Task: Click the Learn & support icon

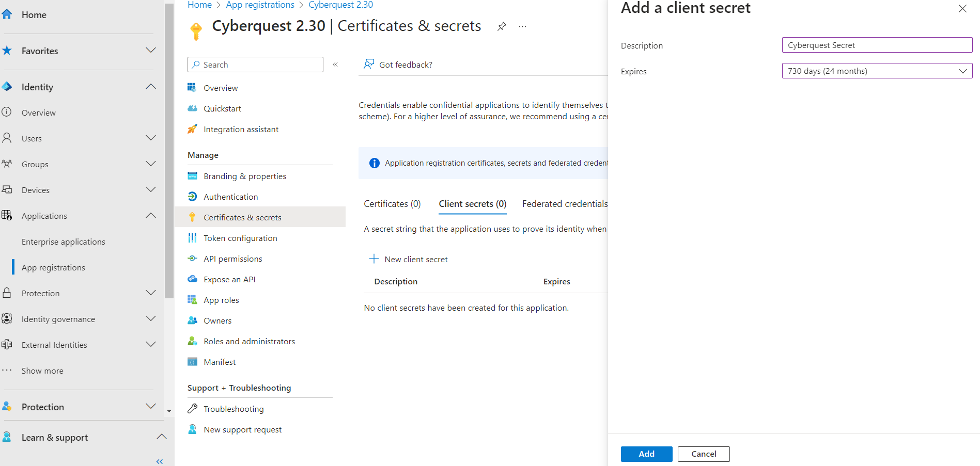Action: point(7,437)
